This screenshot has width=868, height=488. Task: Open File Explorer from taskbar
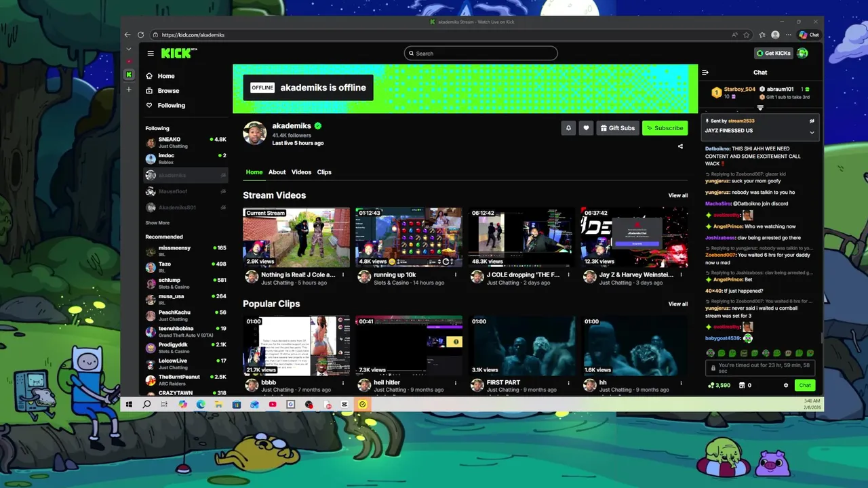pos(218,405)
